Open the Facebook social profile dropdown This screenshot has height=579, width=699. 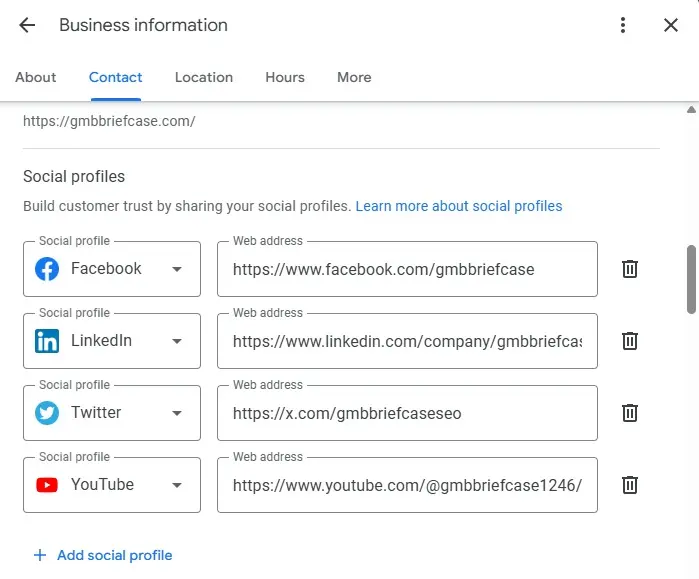tap(112, 269)
